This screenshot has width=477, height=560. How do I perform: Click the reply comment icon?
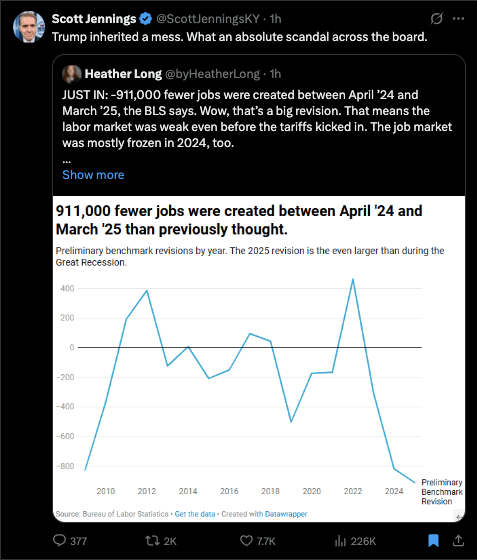(59, 540)
